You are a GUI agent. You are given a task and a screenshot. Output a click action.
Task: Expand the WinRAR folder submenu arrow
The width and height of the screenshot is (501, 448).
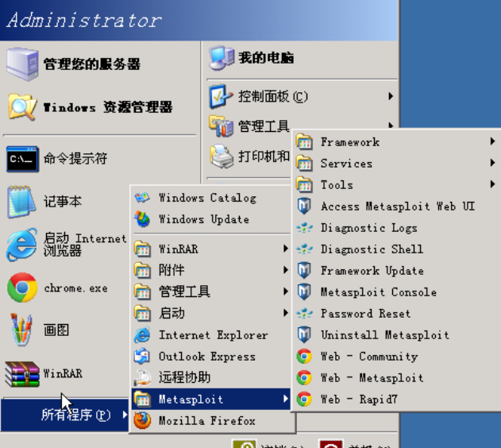point(285,249)
